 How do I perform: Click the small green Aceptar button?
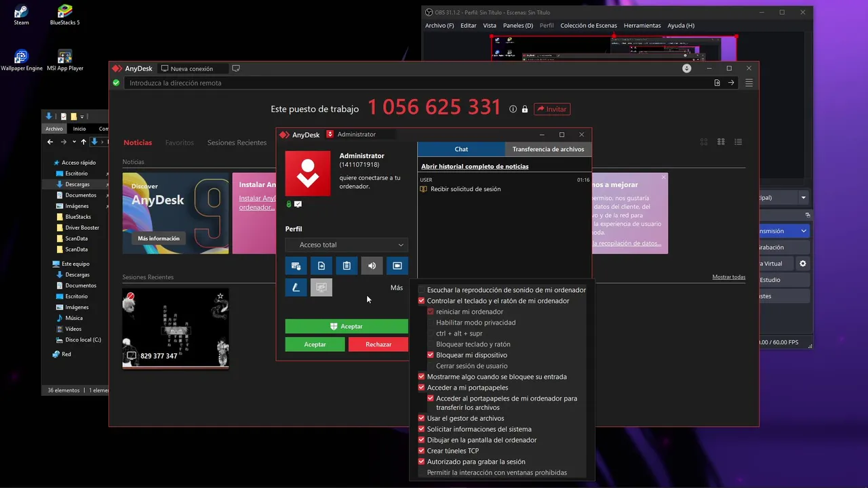315,344
